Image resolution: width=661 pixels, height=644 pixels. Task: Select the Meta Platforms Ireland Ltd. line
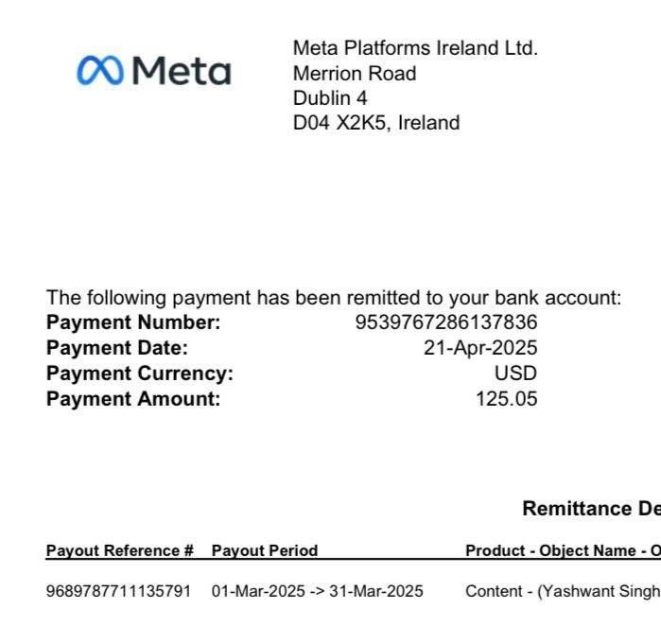click(415, 47)
